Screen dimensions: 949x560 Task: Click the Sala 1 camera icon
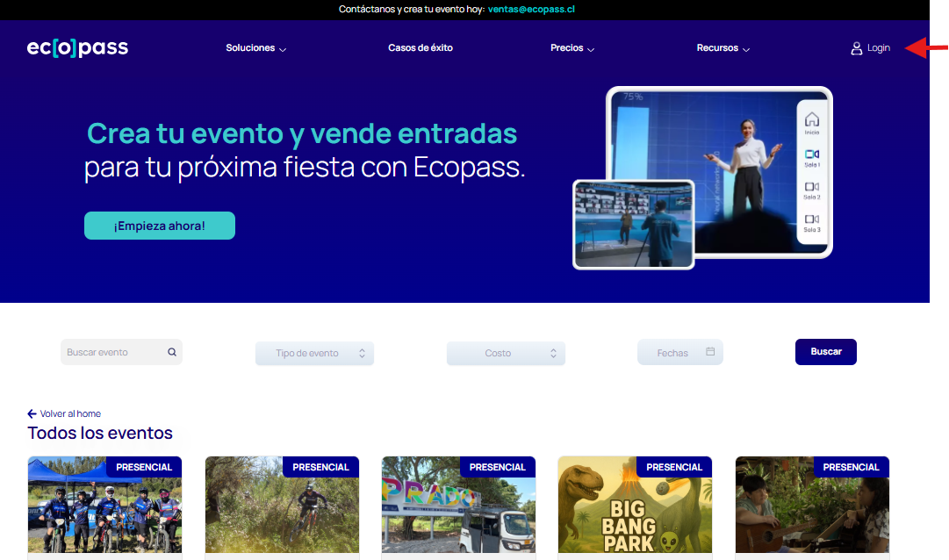pos(812,154)
